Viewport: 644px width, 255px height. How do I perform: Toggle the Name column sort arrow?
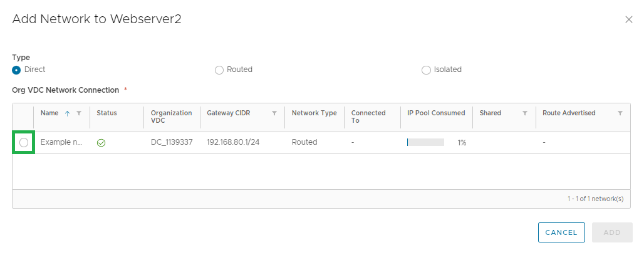(68, 113)
